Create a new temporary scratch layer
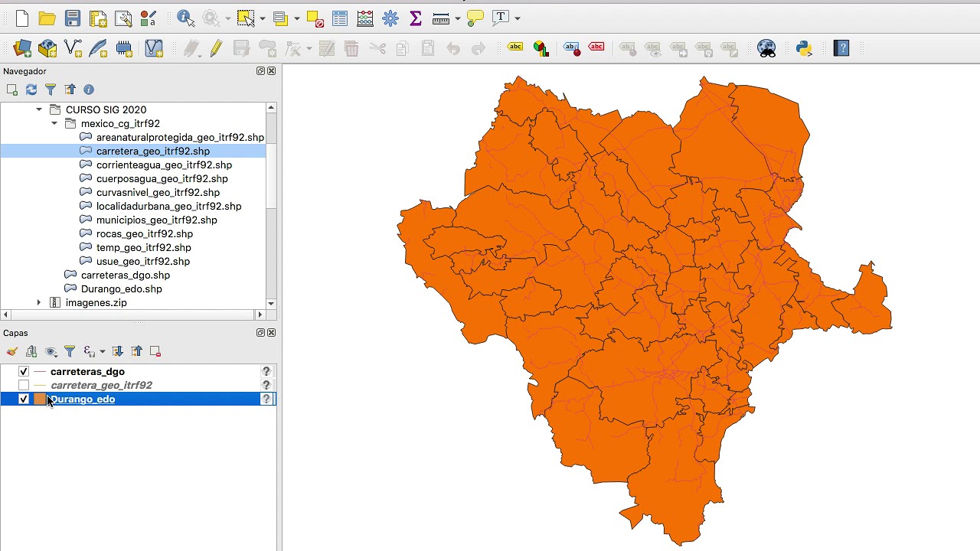The height and width of the screenshot is (551, 980). pos(124,48)
